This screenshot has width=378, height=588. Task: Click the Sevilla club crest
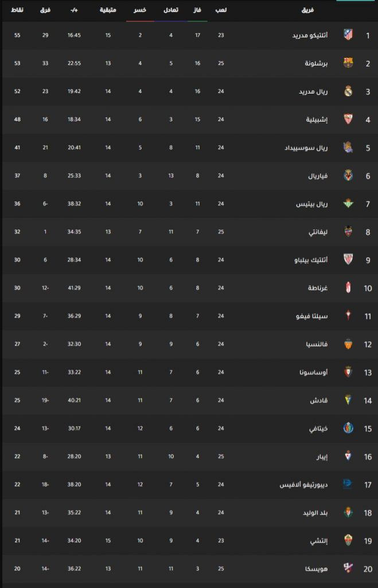pyautogui.click(x=348, y=119)
